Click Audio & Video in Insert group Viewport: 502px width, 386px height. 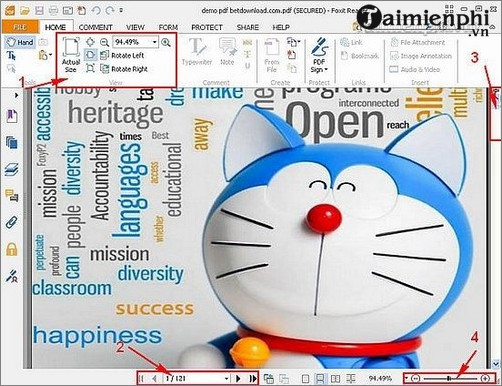click(415, 69)
